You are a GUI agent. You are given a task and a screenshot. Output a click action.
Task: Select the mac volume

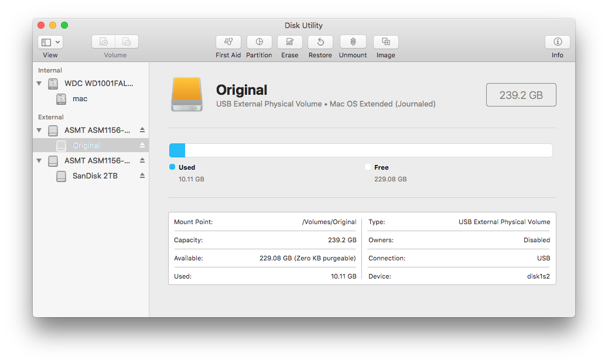pyautogui.click(x=91, y=99)
